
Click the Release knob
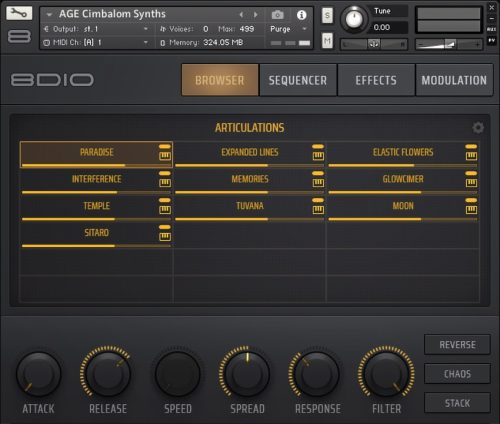click(108, 374)
